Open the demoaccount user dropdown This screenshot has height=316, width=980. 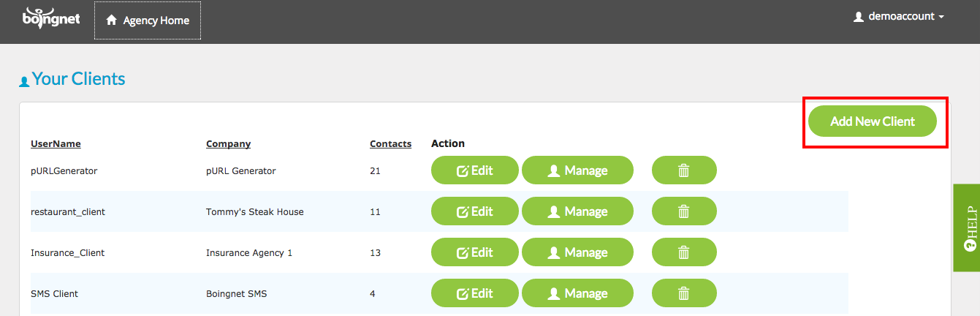[x=899, y=16]
